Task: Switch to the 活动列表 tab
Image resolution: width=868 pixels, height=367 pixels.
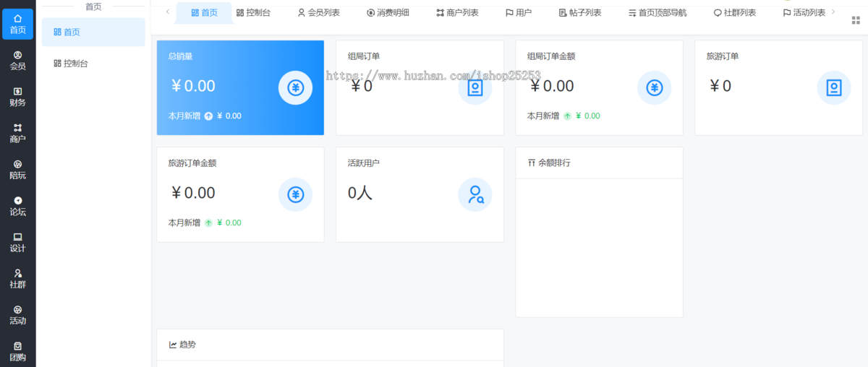Action: pos(804,12)
